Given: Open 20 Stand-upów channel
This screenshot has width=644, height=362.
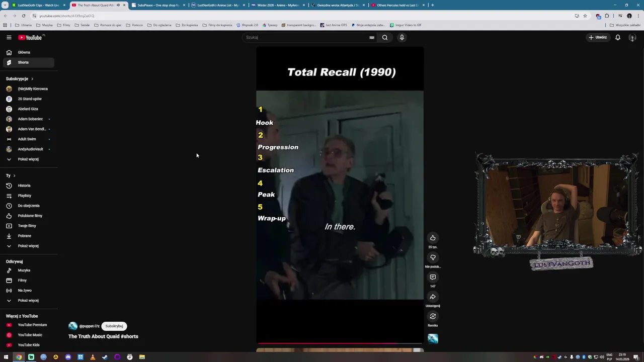Looking at the screenshot, I should (x=28, y=99).
